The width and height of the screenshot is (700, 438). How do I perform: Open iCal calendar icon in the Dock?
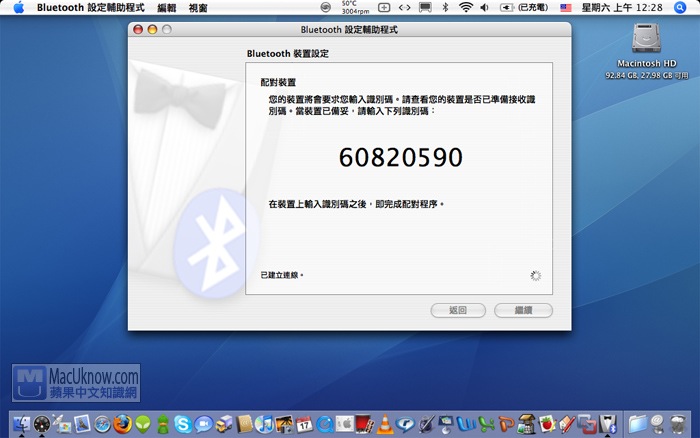(304, 424)
